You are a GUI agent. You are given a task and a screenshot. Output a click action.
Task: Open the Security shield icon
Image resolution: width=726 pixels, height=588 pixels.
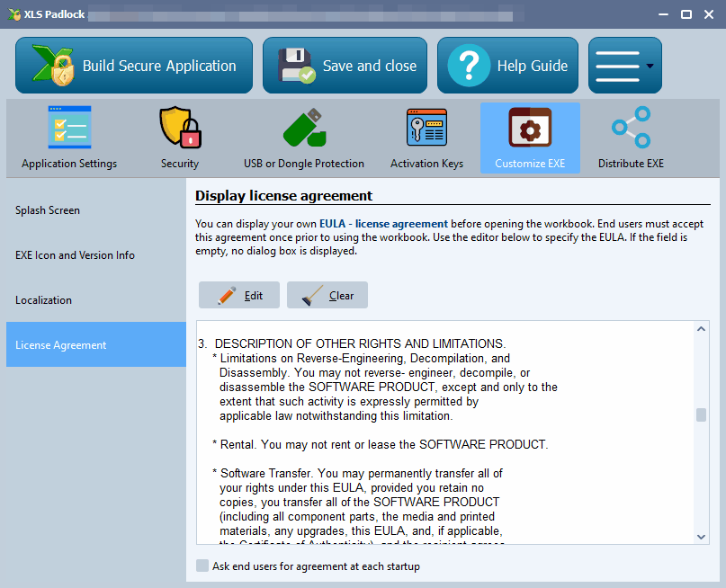click(x=180, y=128)
